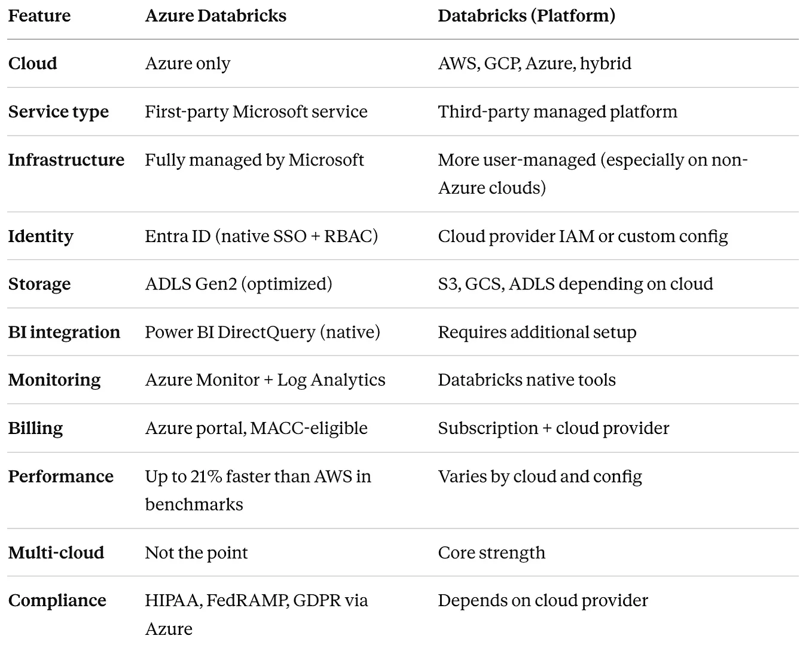Screen dimensions: 812x651
Task: Click the Identity row label
Action: (41, 236)
